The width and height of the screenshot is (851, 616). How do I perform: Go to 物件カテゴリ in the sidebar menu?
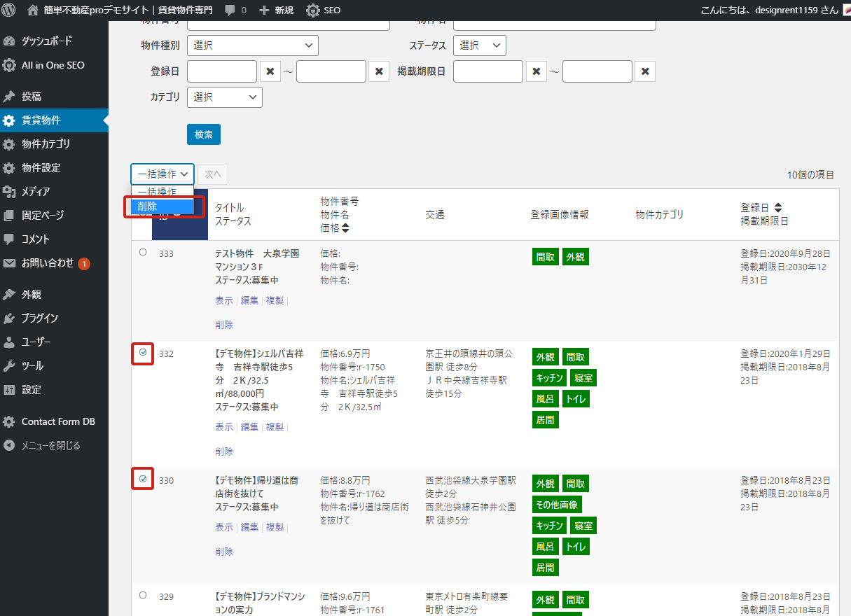click(46, 144)
